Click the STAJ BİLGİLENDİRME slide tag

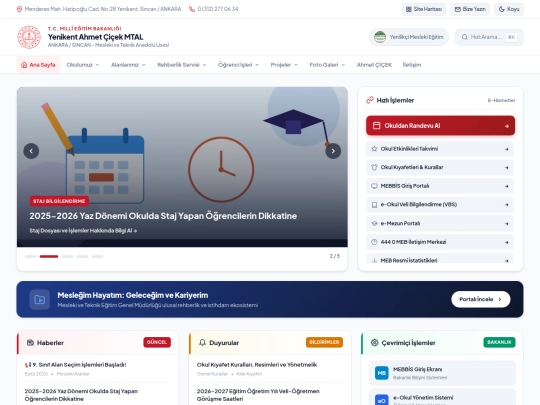(59, 201)
